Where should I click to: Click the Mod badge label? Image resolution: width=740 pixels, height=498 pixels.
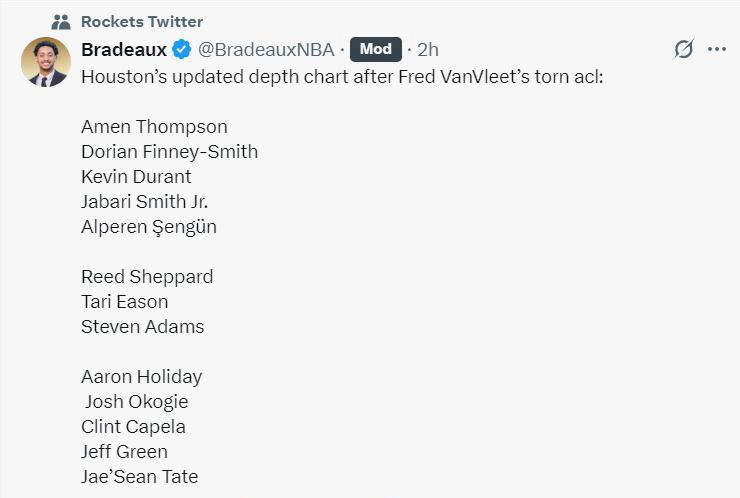pos(376,49)
